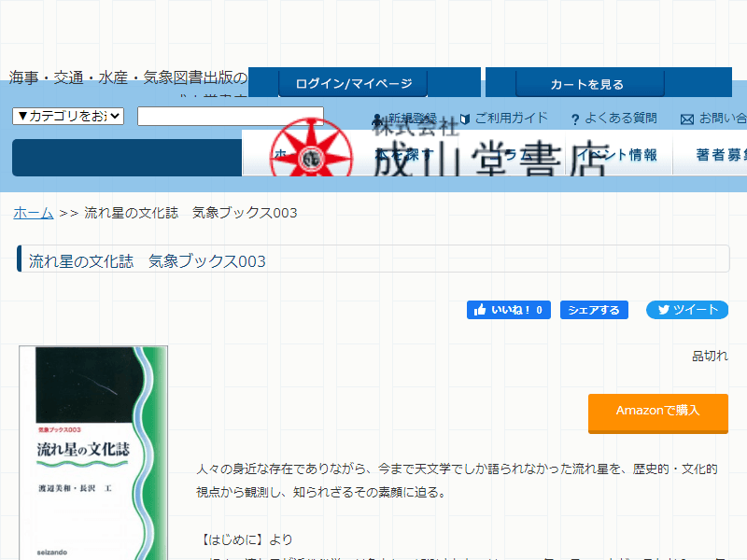Viewport: 747px width, 560px height.
Task: Click the カートを見る button
Action: 590,84
